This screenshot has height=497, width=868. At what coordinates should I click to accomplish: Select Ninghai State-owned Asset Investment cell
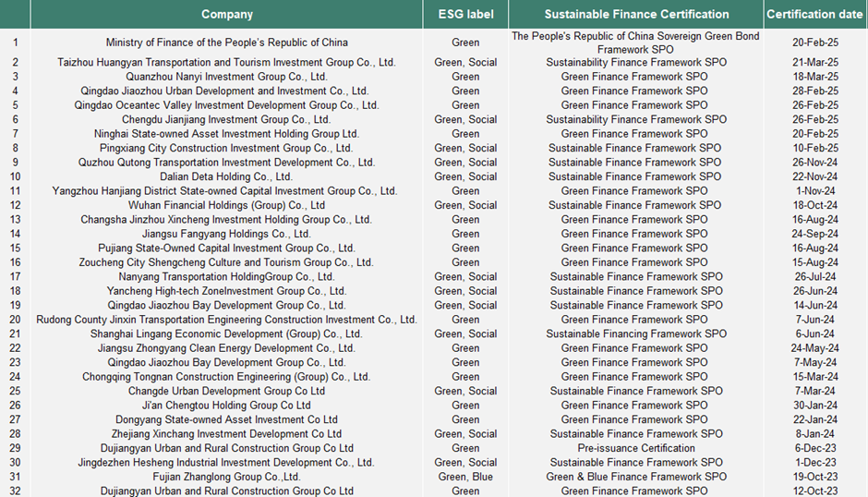227,134
